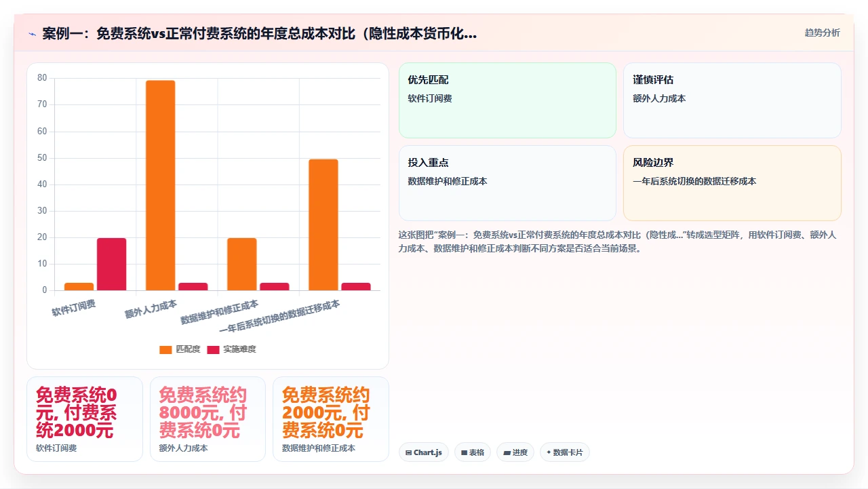868x489 pixels.
Task: Click the 表格 tag chip
Action: point(473,452)
